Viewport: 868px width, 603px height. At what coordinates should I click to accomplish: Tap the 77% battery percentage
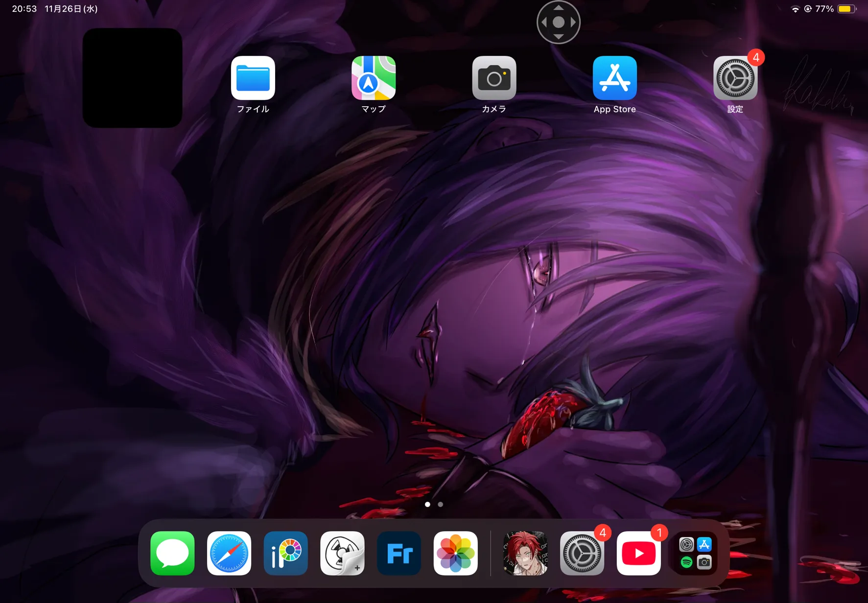click(x=824, y=9)
